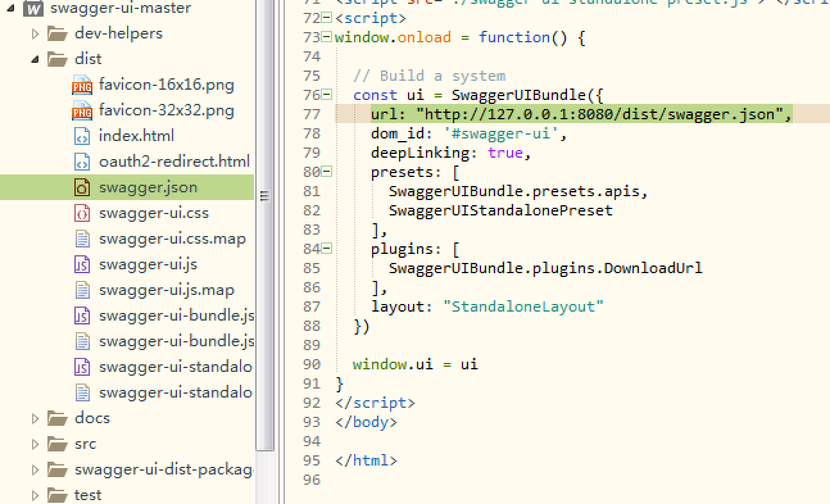Select swagger-ui.css.map file name
Viewport: 830px width, 504px height.
coord(173,239)
